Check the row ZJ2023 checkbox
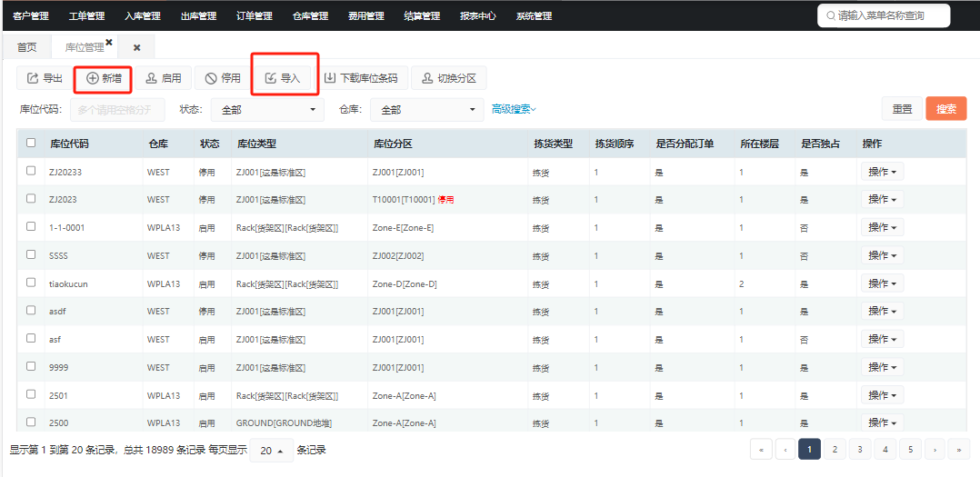Viewport: 980px width, 477px height. (x=31, y=198)
